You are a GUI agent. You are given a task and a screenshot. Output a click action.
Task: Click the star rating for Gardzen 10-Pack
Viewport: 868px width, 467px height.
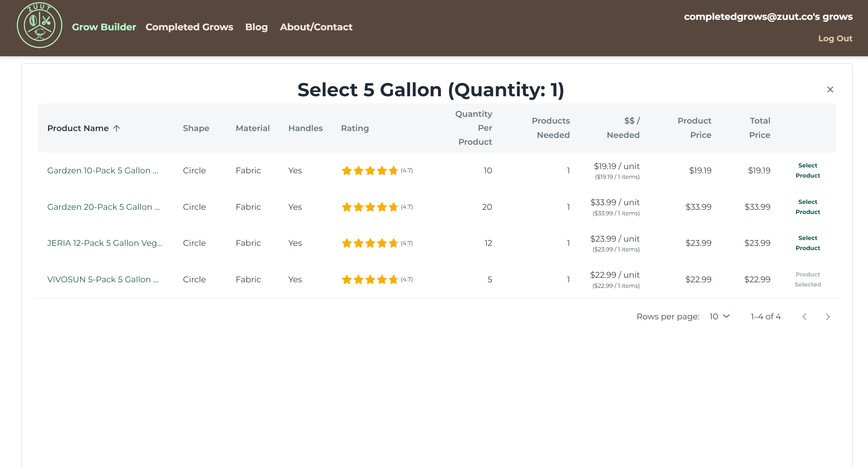pos(370,170)
